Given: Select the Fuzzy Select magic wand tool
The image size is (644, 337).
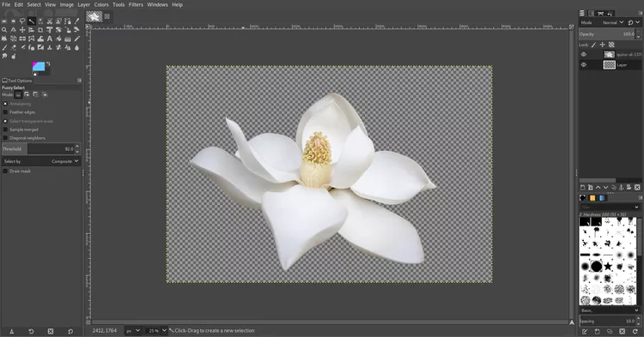Looking at the screenshot, I should pyautogui.click(x=31, y=21).
